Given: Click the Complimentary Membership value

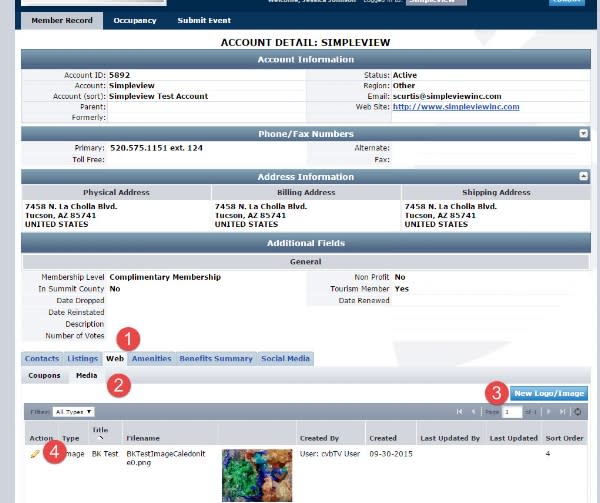Looking at the screenshot, I should tap(165, 277).
